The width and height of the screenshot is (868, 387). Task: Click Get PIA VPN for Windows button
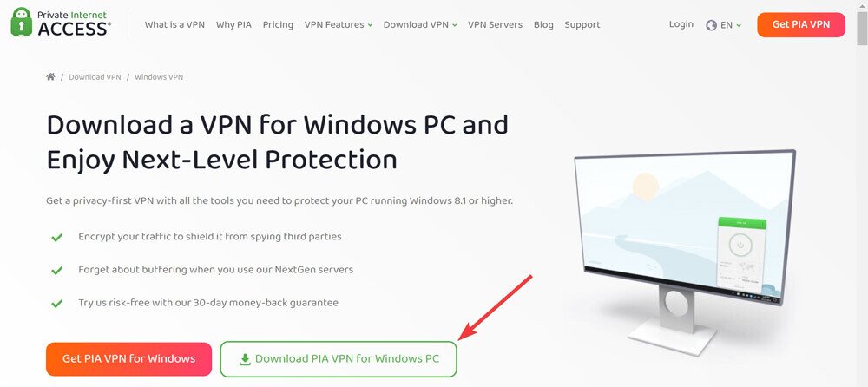pos(129,358)
